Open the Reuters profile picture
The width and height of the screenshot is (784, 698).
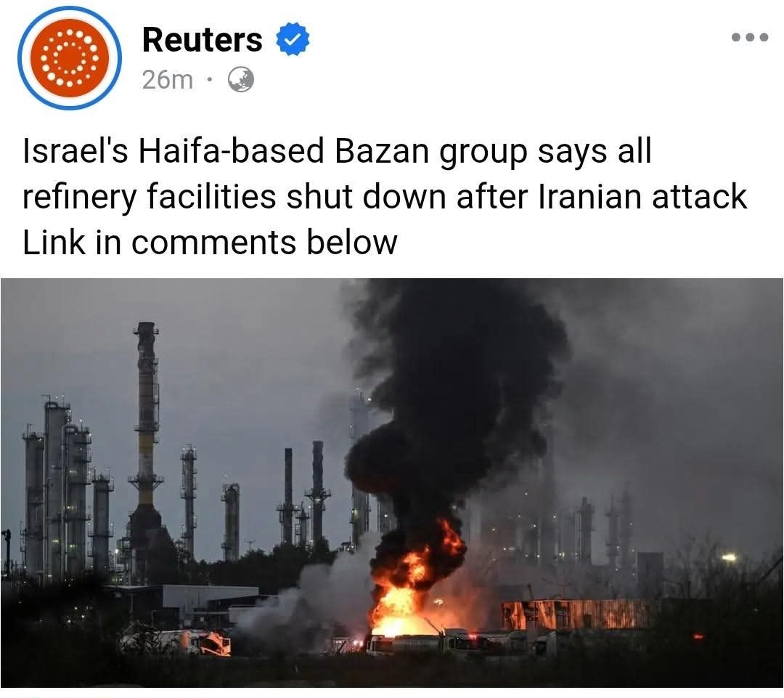(70, 58)
